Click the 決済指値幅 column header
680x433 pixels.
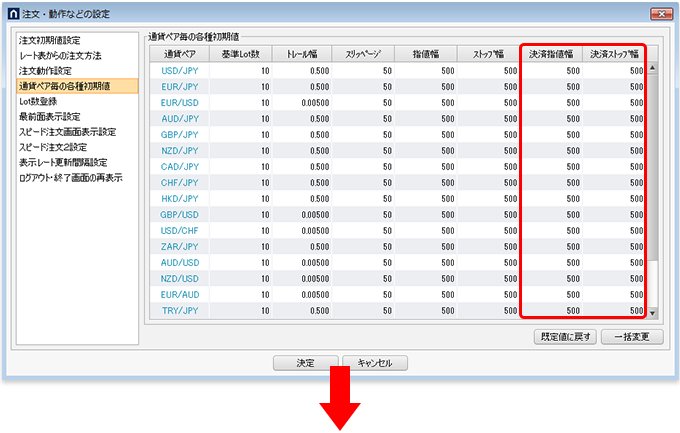pos(551,53)
